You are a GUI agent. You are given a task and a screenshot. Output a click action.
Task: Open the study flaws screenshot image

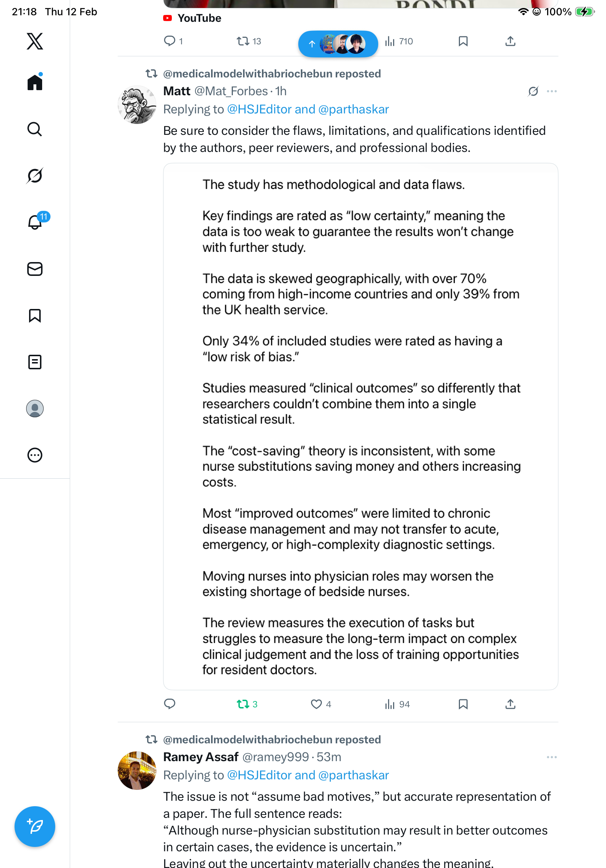coord(360,426)
